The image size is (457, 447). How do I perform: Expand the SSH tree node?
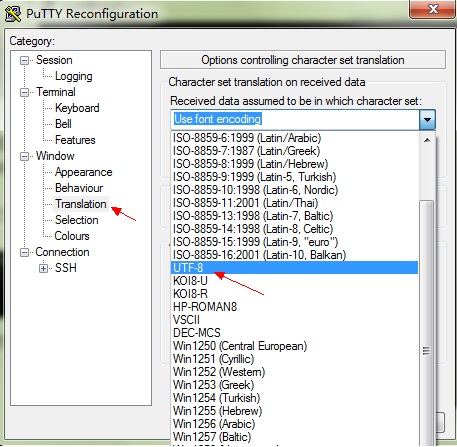[x=43, y=268]
